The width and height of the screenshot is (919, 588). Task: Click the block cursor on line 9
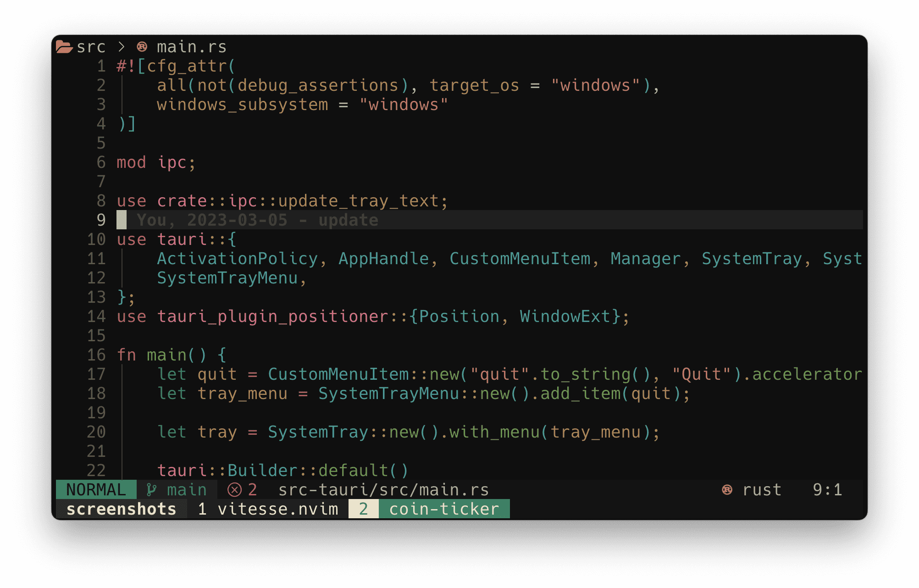(122, 220)
